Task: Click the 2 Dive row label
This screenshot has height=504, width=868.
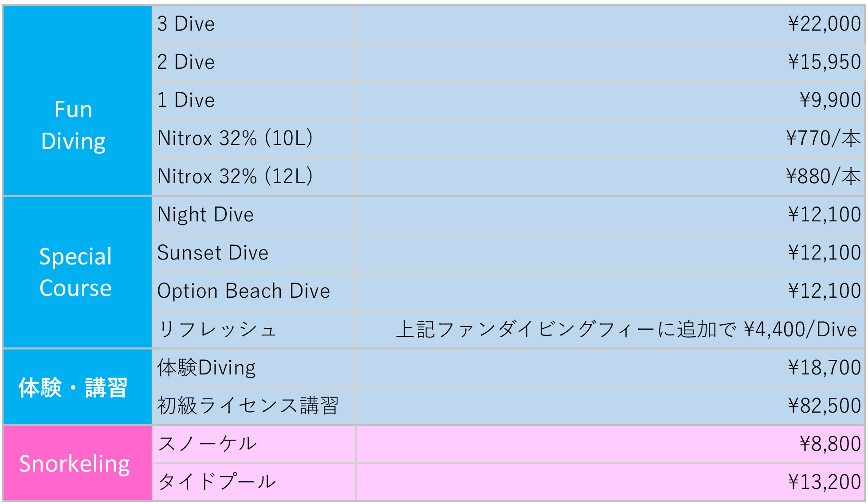Action: click(186, 62)
